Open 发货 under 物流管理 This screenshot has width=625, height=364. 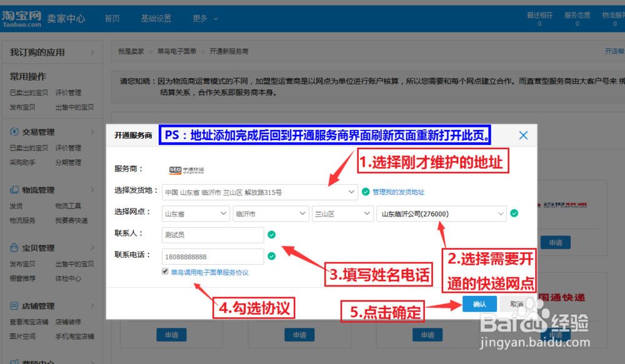[16, 206]
